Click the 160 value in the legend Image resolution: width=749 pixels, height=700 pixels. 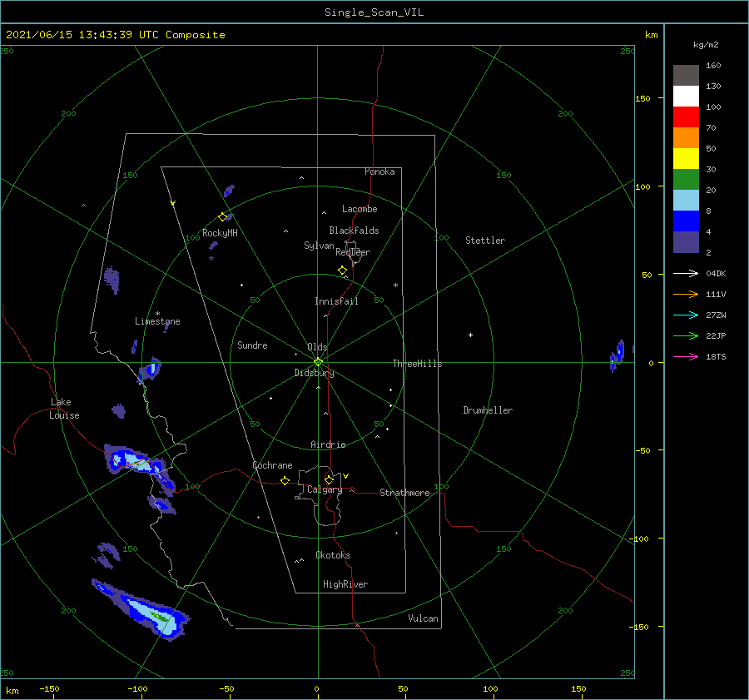[x=713, y=66]
